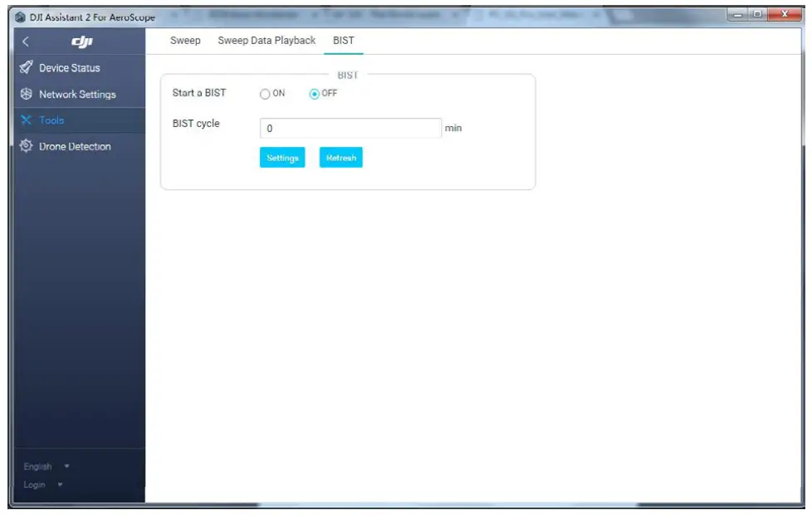Minimize the DJI Assistant window
Viewport: 812px width, 515px height.
738,14
